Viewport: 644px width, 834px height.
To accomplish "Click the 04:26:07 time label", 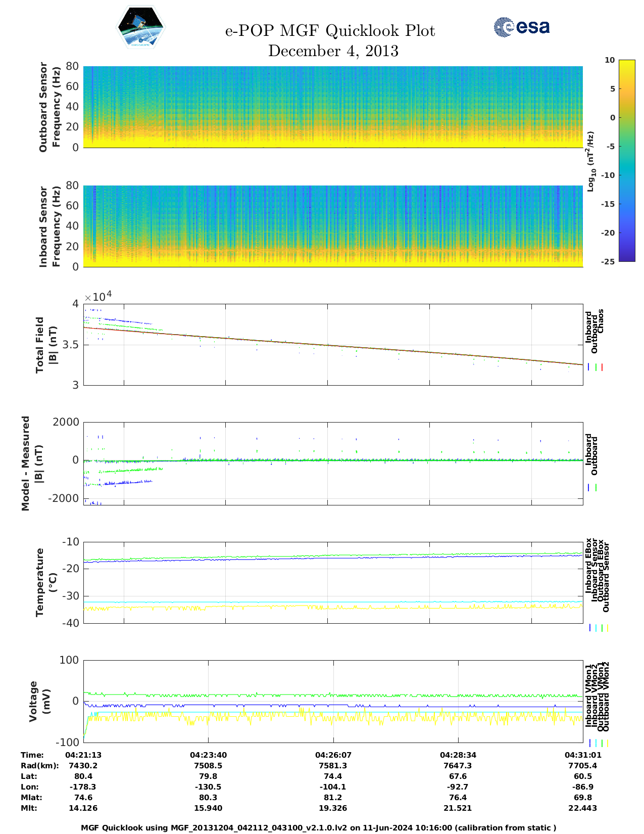I will coord(333,755).
